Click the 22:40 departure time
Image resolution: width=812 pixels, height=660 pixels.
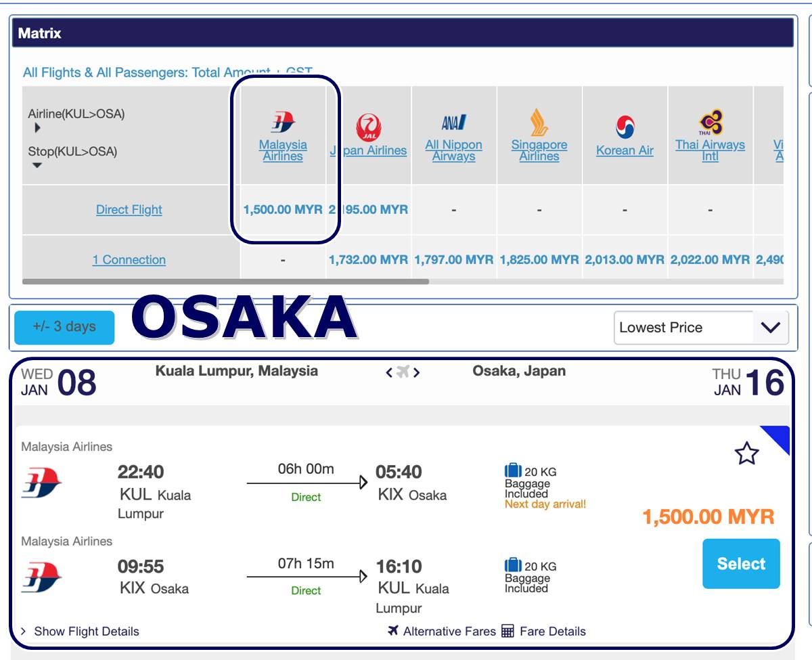(141, 472)
